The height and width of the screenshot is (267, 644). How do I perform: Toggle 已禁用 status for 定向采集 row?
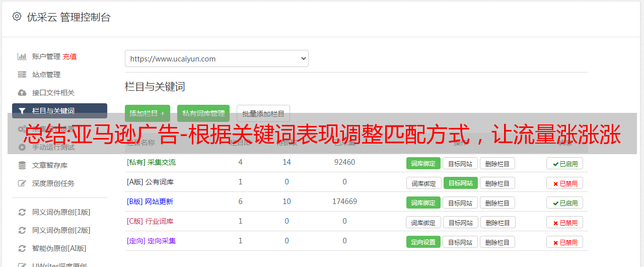click(565, 242)
